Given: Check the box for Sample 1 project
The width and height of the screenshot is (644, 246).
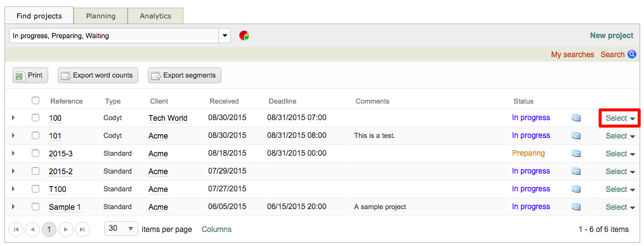Looking at the screenshot, I should click(x=36, y=207).
